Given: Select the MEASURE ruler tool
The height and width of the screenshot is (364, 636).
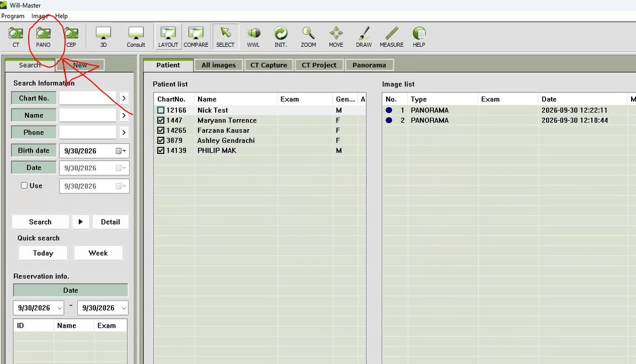Looking at the screenshot, I should 392,37.
